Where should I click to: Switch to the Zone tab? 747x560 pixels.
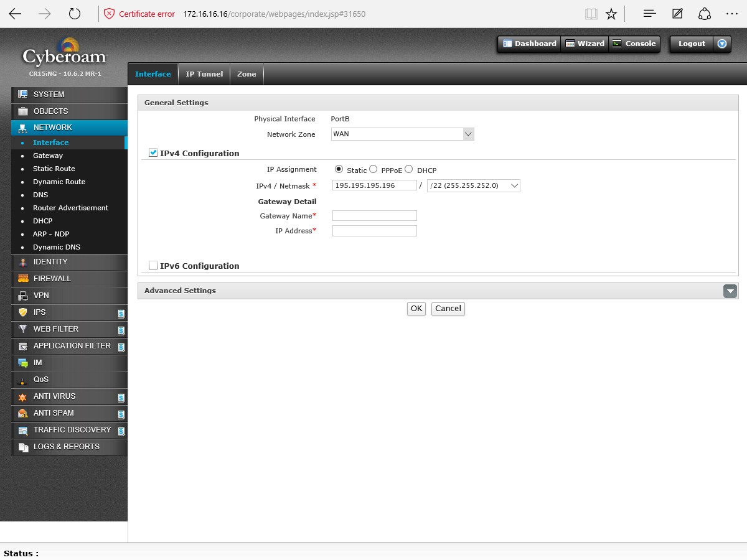pos(247,74)
